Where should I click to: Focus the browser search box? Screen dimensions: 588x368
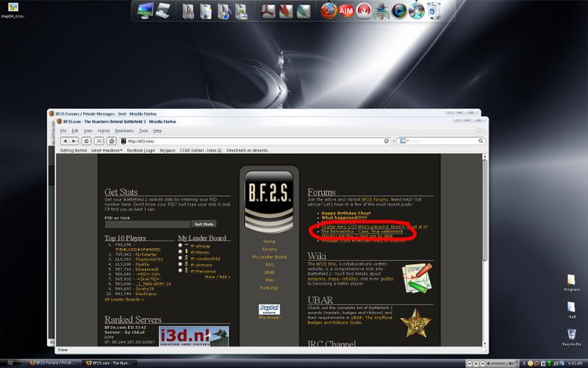[x=443, y=141]
